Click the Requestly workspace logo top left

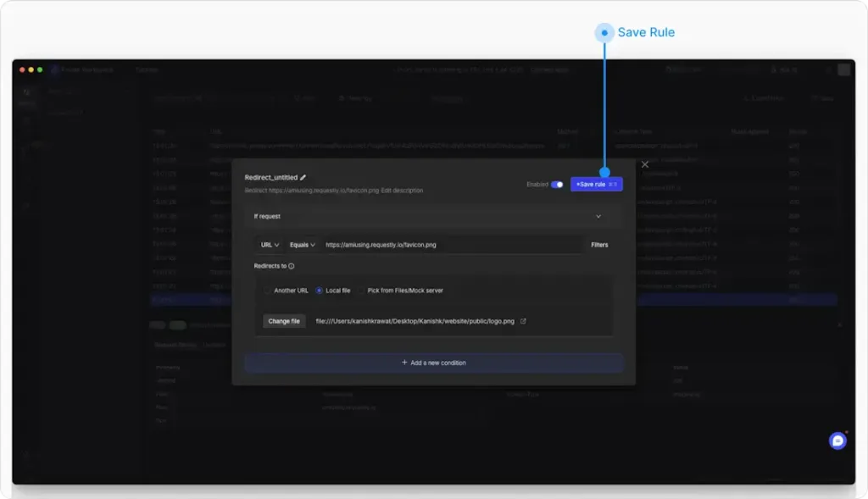[56, 69]
